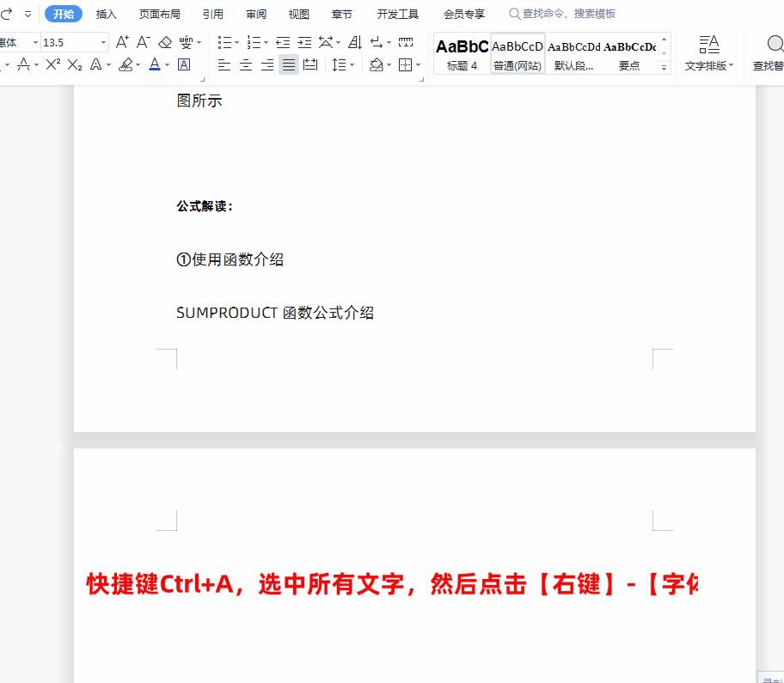Image resolution: width=784 pixels, height=683 pixels.
Task: Open font color tool to recolor text
Action: [153, 64]
